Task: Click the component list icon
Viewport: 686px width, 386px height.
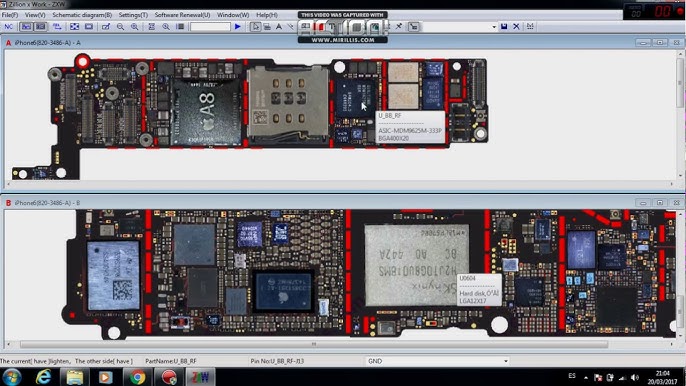Action: click(180, 27)
